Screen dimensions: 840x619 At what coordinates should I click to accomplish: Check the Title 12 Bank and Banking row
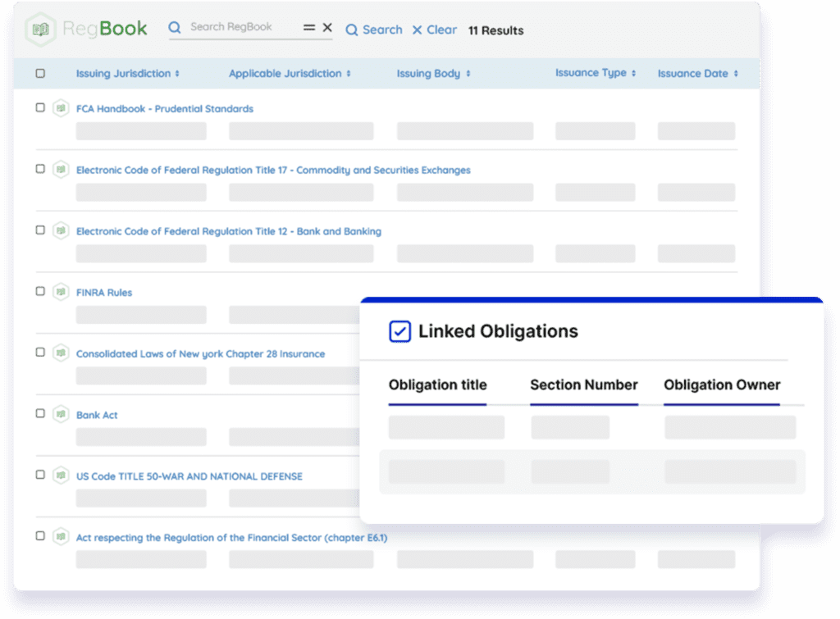[x=40, y=230]
